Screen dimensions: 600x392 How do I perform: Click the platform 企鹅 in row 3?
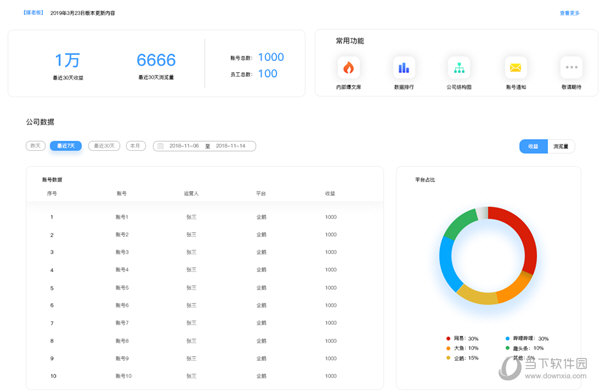(261, 252)
